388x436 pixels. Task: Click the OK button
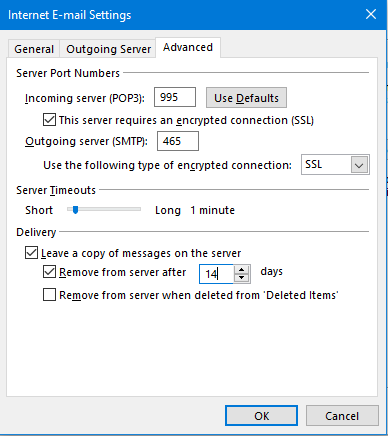pos(261,416)
